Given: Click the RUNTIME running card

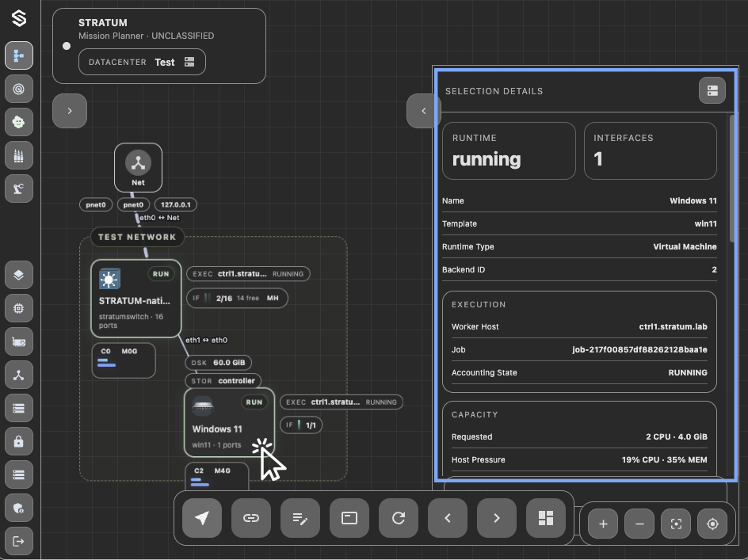Looking at the screenshot, I should click(509, 150).
